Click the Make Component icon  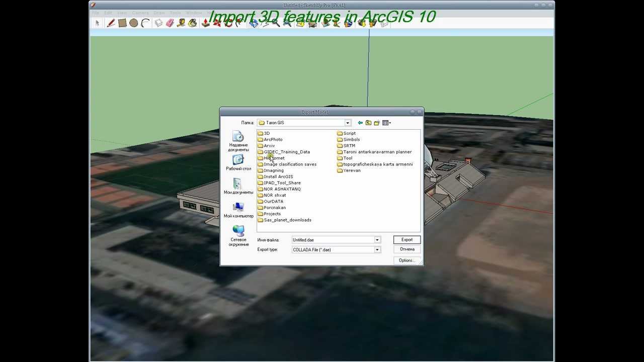(x=158, y=23)
